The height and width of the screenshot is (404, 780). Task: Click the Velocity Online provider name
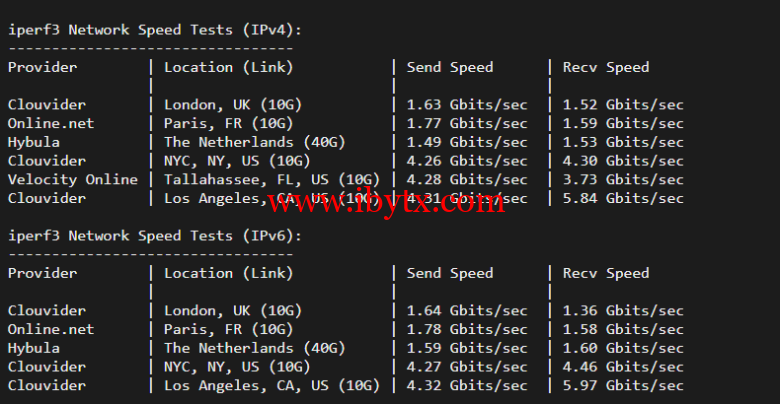tap(73, 180)
